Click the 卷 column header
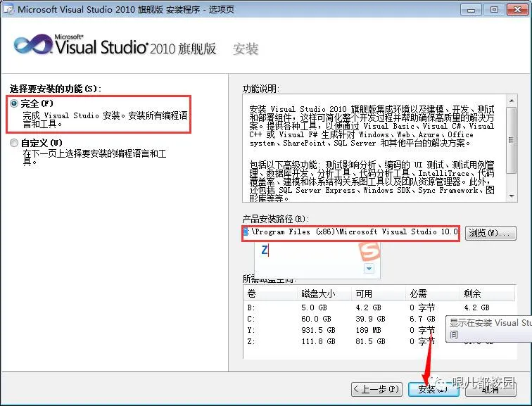This screenshot has height=406, width=532. [270, 293]
